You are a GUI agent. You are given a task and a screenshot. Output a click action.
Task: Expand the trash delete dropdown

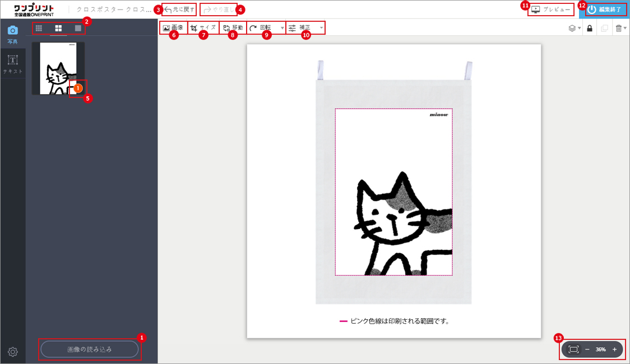pos(620,28)
